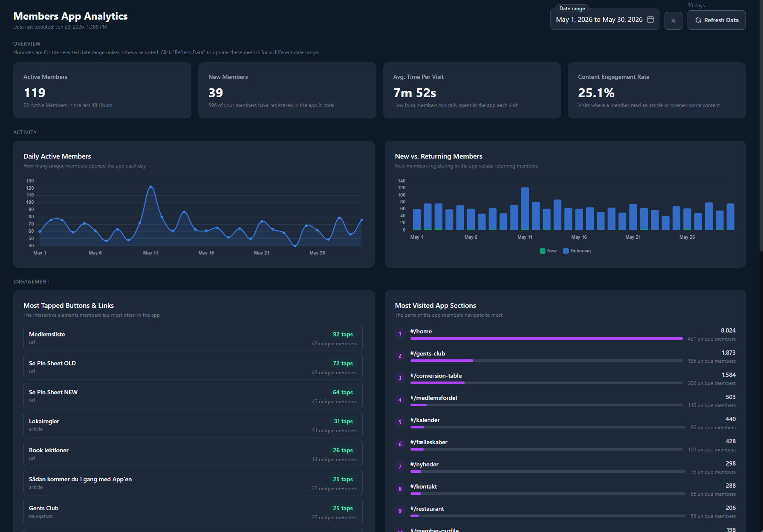Click rank badge 4 for #/medlemsfordel

coord(400,400)
